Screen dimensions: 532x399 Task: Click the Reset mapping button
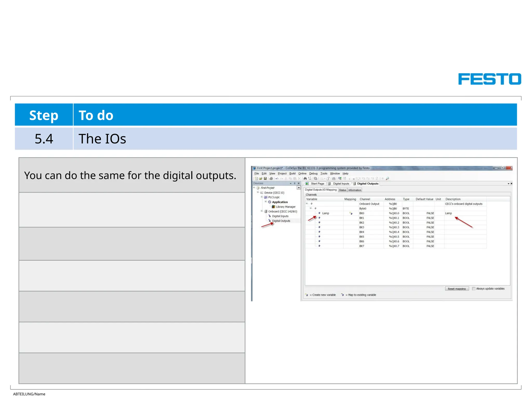tap(457, 289)
